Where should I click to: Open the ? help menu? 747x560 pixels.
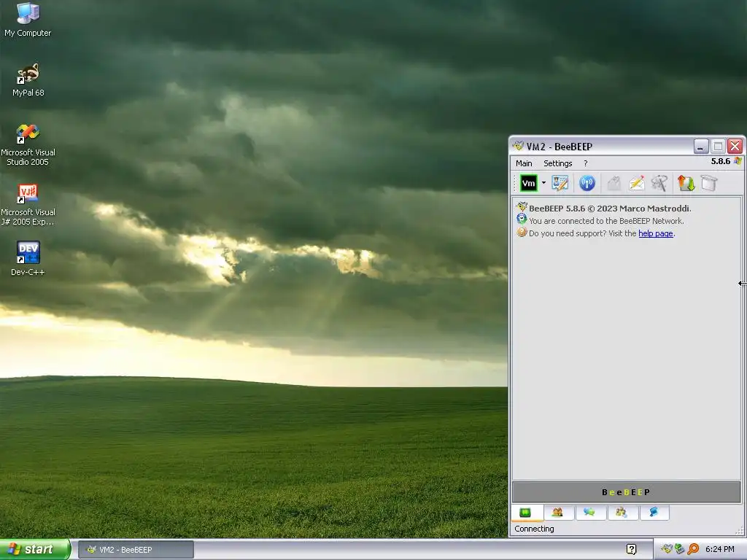pos(586,163)
